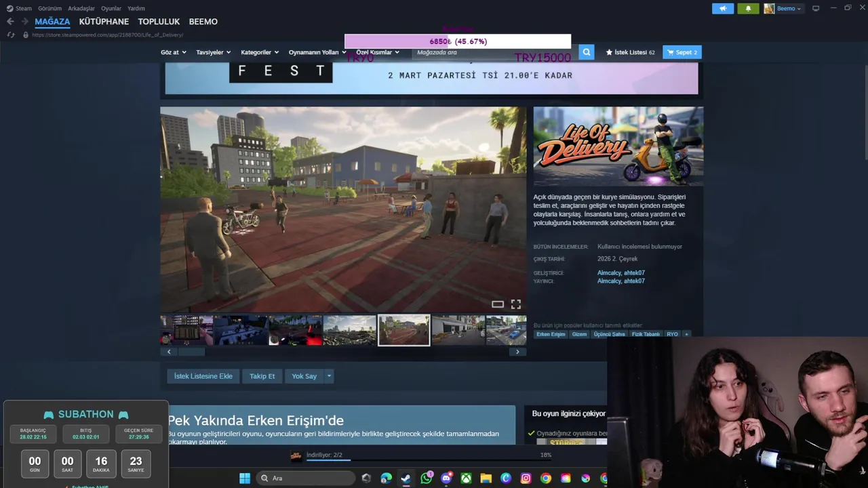
Task: Select the Gizem tag
Action: tap(579, 334)
